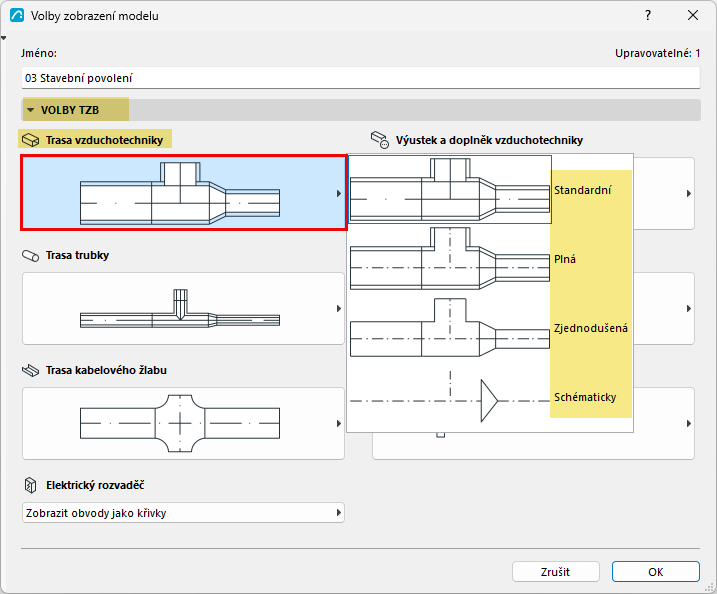717x594 pixels.
Task: Select the Zjednodušená display option
Action: 490,328
